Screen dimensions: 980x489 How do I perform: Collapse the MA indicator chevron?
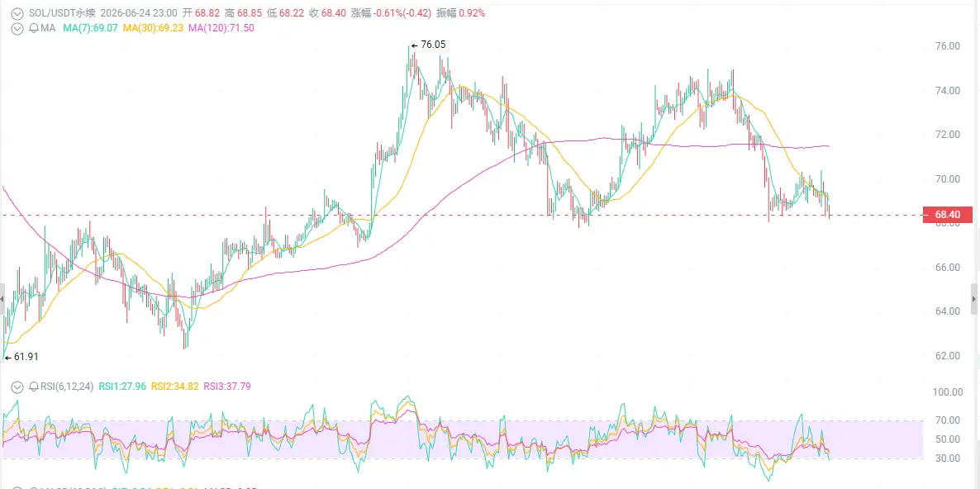click(x=17, y=28)
